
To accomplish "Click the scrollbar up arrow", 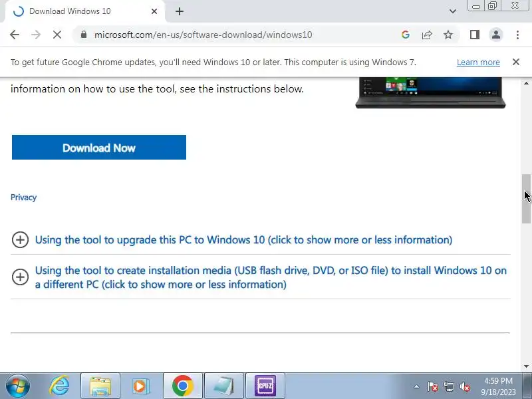I will click(x=526, y=83).
